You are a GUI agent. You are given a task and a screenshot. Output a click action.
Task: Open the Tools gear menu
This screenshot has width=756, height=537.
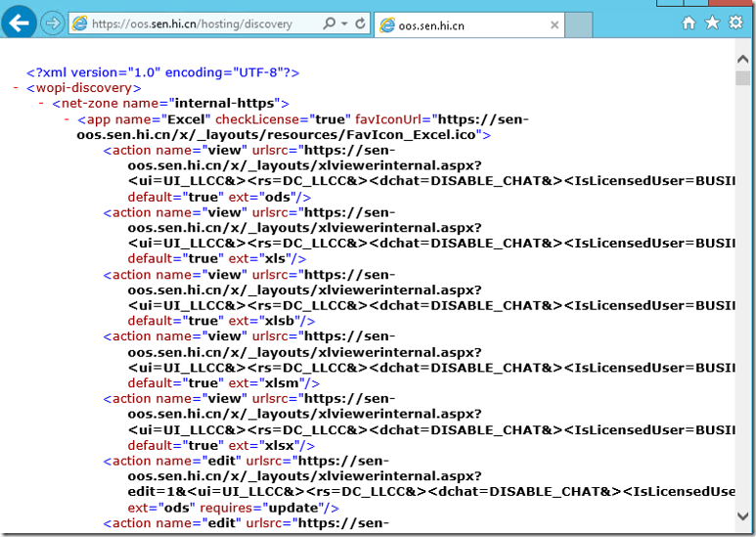click(x=735, y=22)
